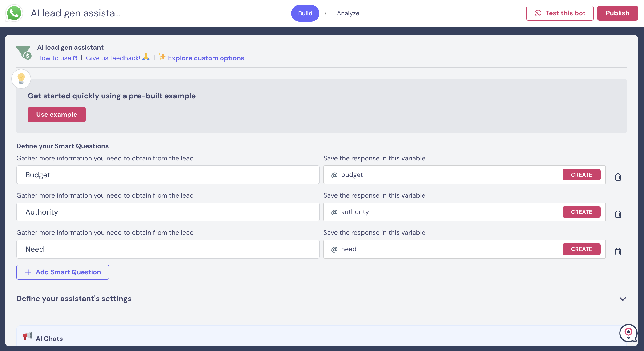The width and height of the screenshot is (644, 351).
Task: Expand the assistant's settings chevron
Action: tap(623, 299)
